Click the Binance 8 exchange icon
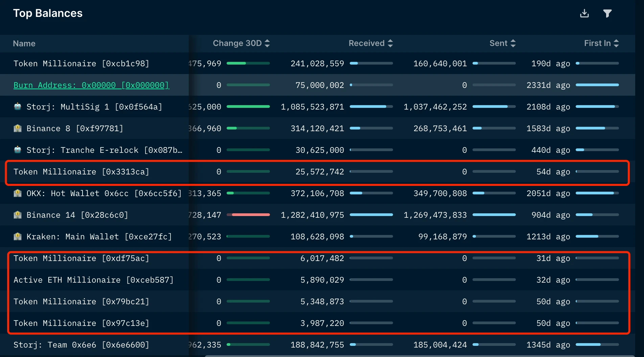The height and width of the screenshot is (357, 644). (x=18, y=128)
